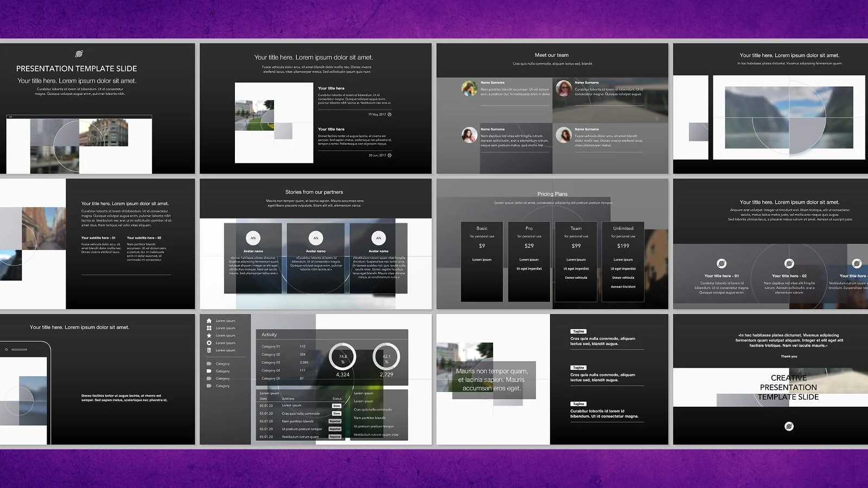Click the 'Address' column header

click(x=288, y=399)
